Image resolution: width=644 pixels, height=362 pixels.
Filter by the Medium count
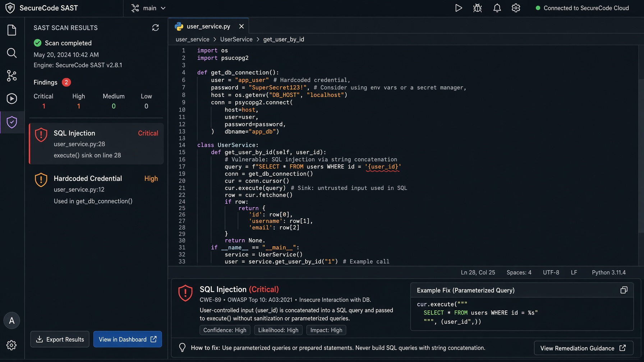114,101
